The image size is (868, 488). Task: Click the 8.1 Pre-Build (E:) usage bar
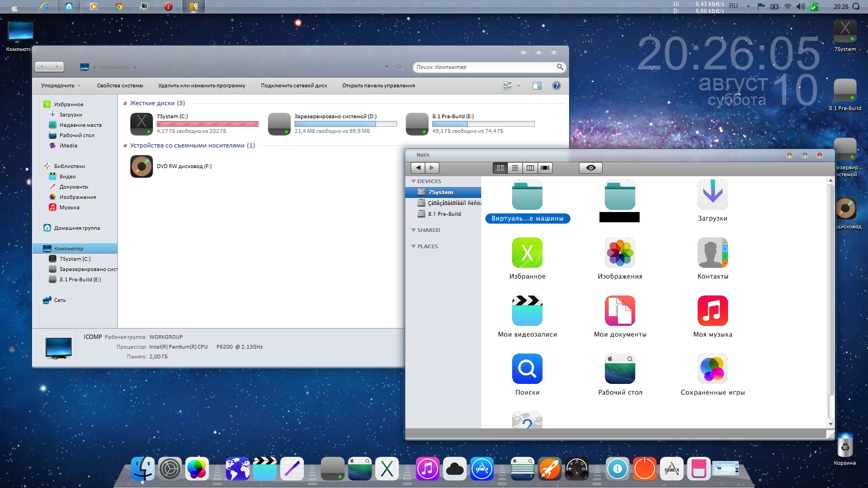483,124
